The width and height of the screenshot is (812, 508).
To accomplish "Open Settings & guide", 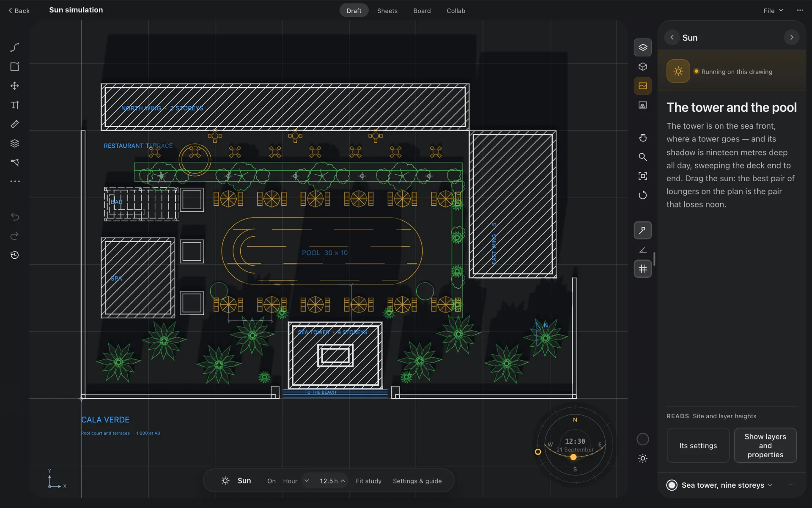I will 417,481.
